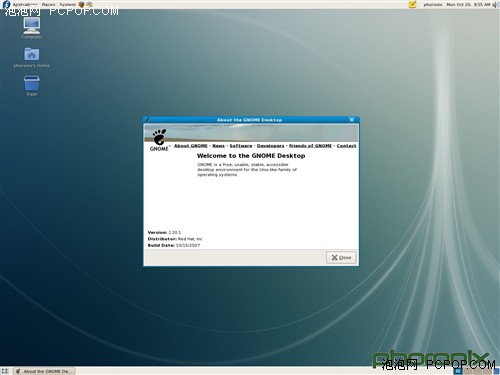This screenshot has width=500, height=375.
Task: Open the About GNOME link
Action: [191, 146]
